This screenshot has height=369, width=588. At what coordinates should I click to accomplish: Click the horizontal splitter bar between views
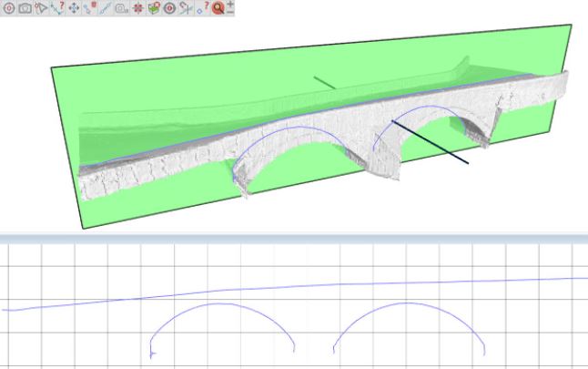294,239
